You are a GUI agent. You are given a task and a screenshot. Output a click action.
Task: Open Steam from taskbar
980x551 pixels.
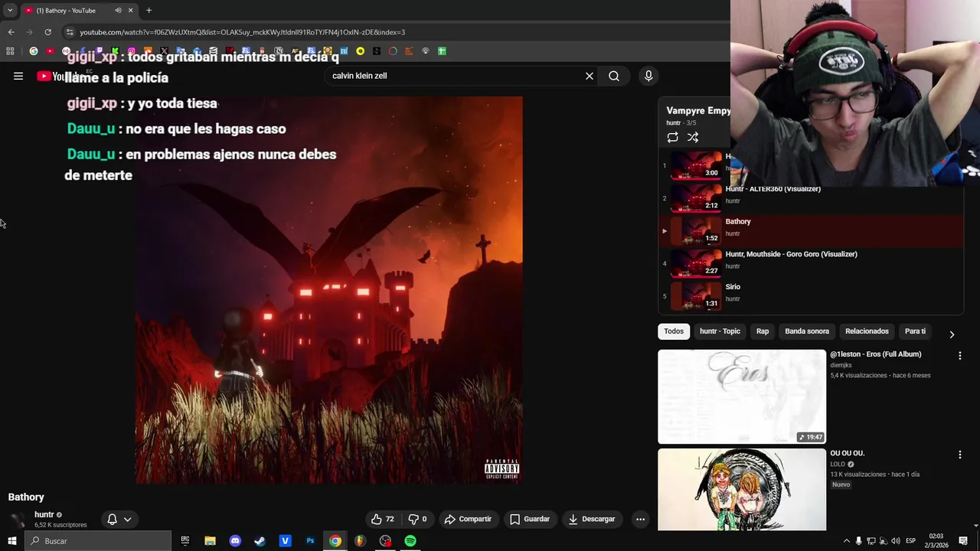tap(260, 541)
